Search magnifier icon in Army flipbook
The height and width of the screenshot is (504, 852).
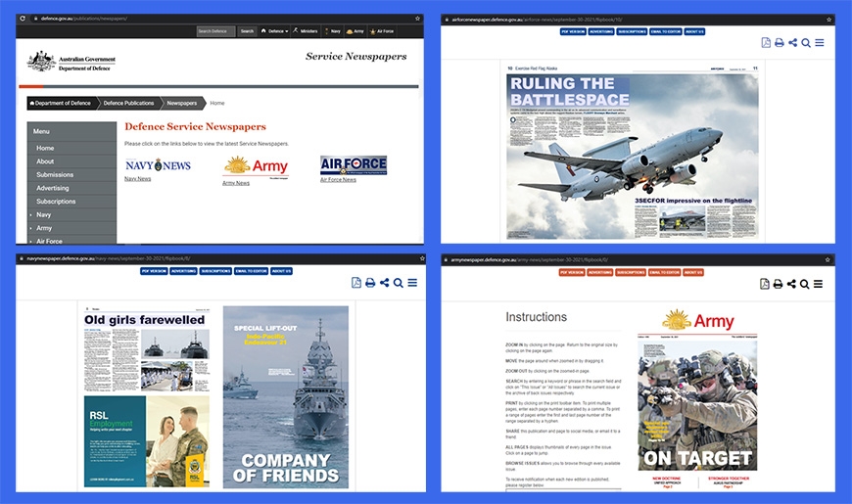[x=805, y=284]
